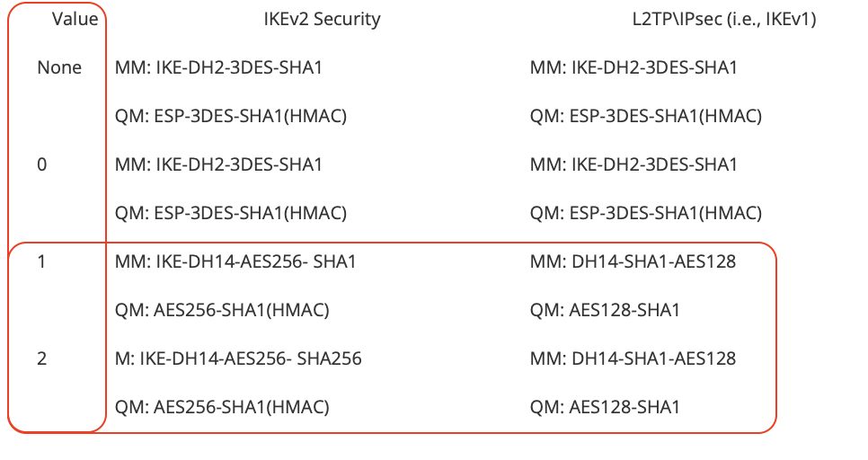Screen dimensions: 868x460
Task: Click IKEv2 QM: AES256-SHA1(HMAC) in row 1
Action: coord(221,310)
